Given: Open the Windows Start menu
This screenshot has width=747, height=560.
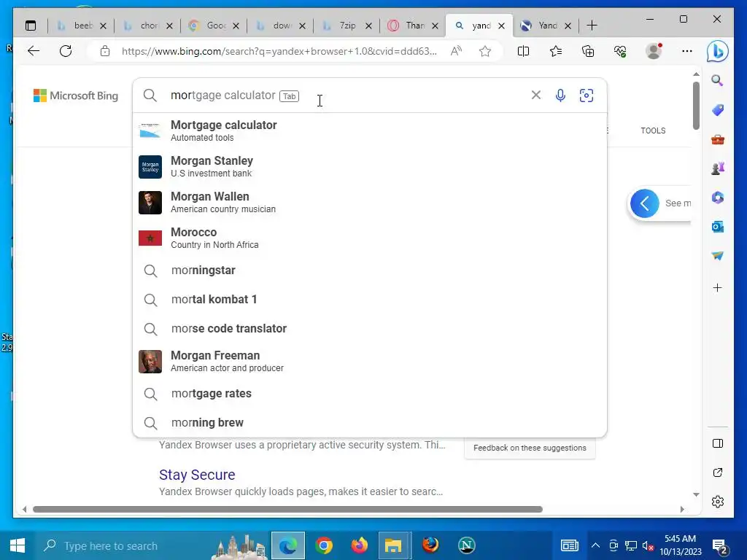Looking at the screenshot, I should click(x=18, y=545).
